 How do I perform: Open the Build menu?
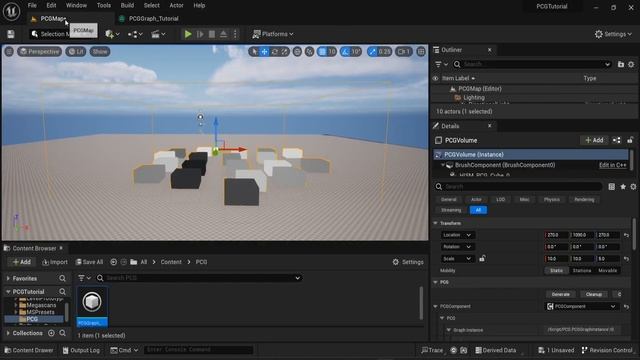(x=127, y=5)
